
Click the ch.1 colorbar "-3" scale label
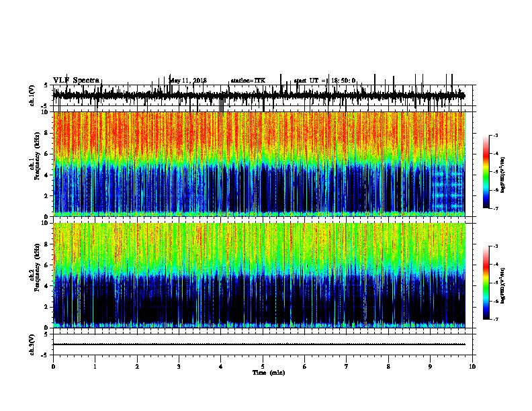(495, 136)
